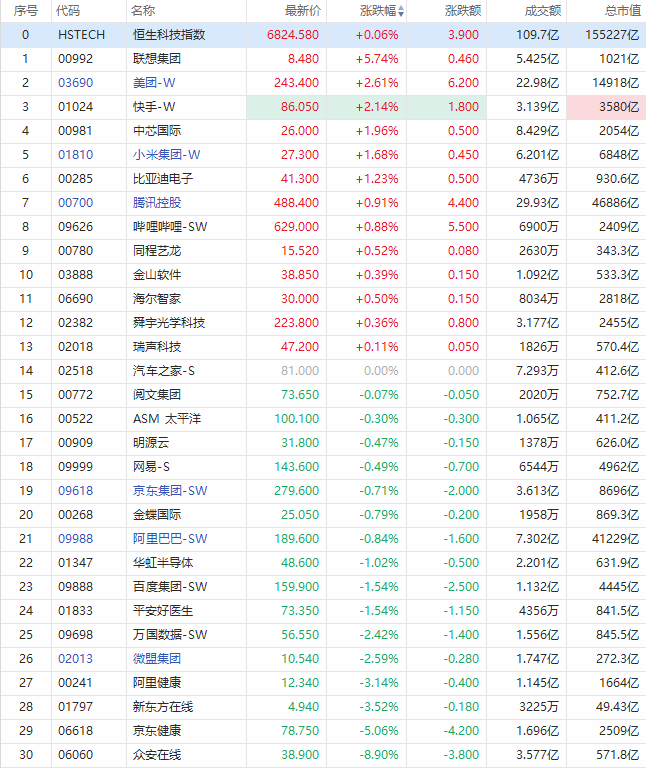Select 海尔智家 row name
This screenshot has width=646, height=768.
(157, 299)
